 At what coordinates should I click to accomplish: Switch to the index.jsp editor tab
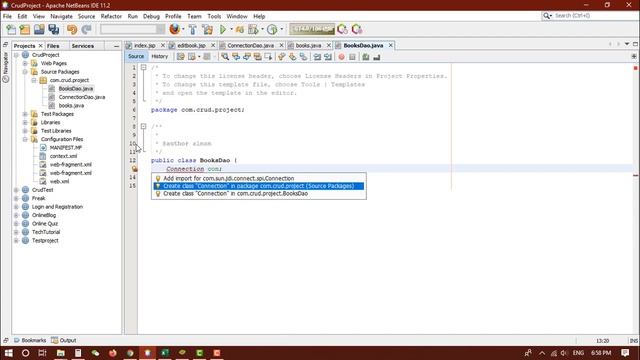[144, 45]
